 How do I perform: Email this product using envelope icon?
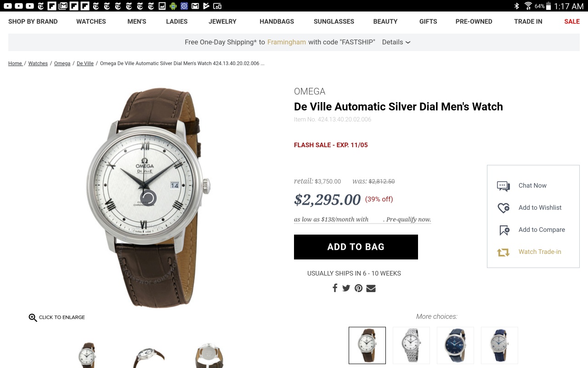[371, 288]
